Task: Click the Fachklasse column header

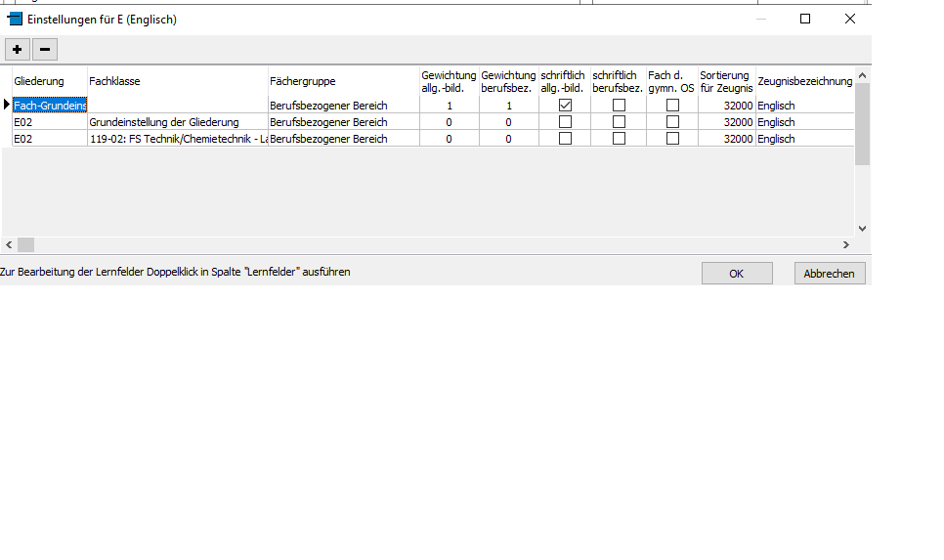Action: tap(178, 81)
